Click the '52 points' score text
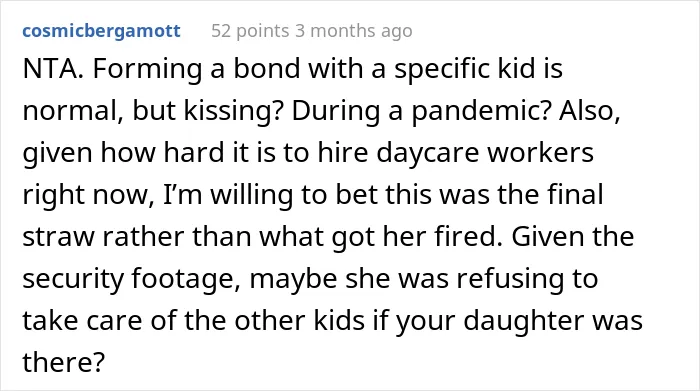This screenshot has width=700, height=391. click(250, 31)
